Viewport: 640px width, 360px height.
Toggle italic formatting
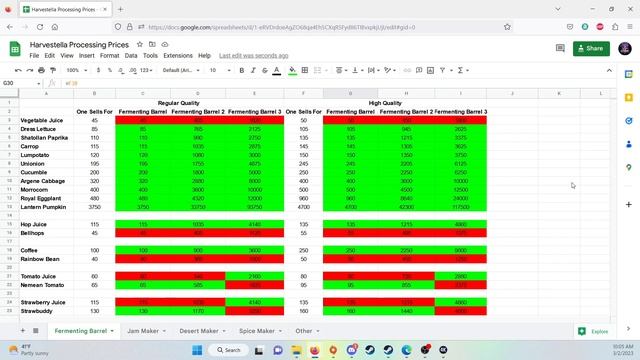[x=253, y=71]
